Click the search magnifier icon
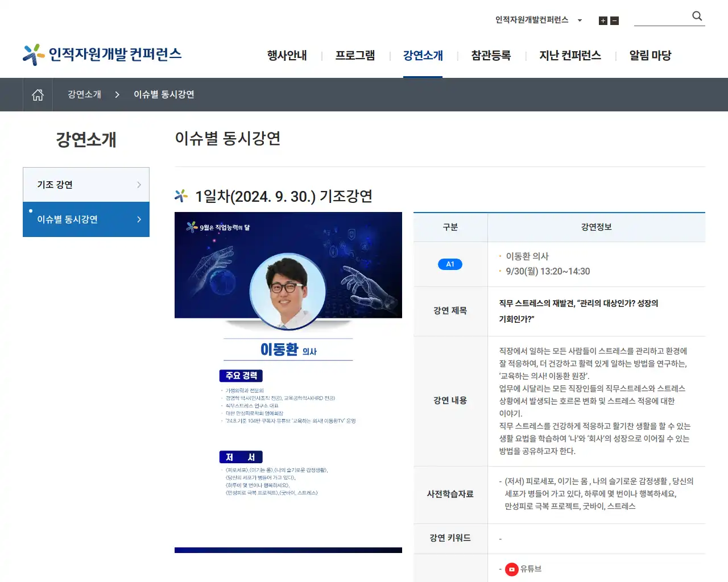 [697, 16]
